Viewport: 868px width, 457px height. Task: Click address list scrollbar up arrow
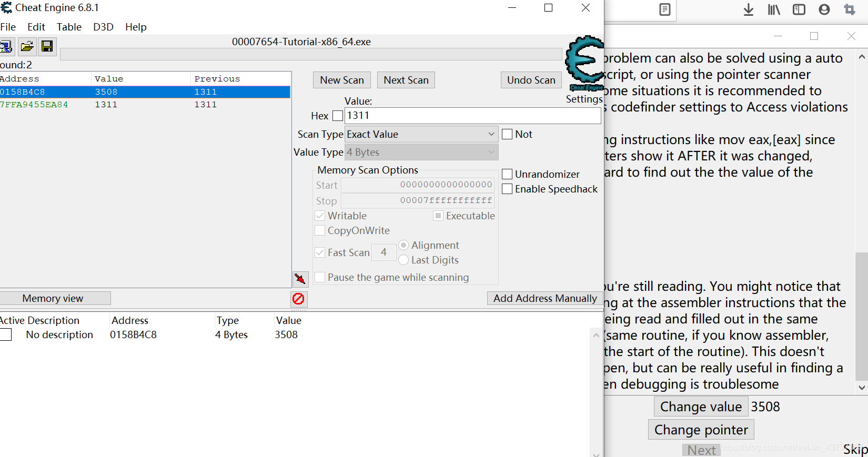click(596, 335)
